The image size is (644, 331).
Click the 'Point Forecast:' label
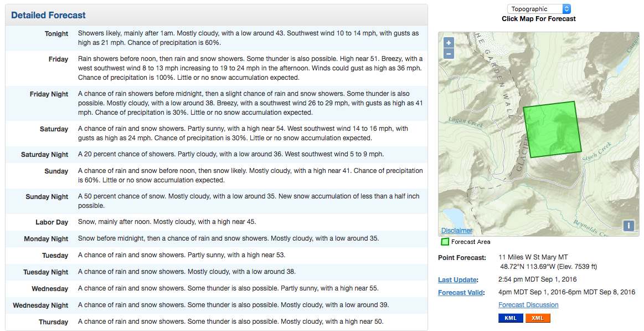(x=462, y=258)
